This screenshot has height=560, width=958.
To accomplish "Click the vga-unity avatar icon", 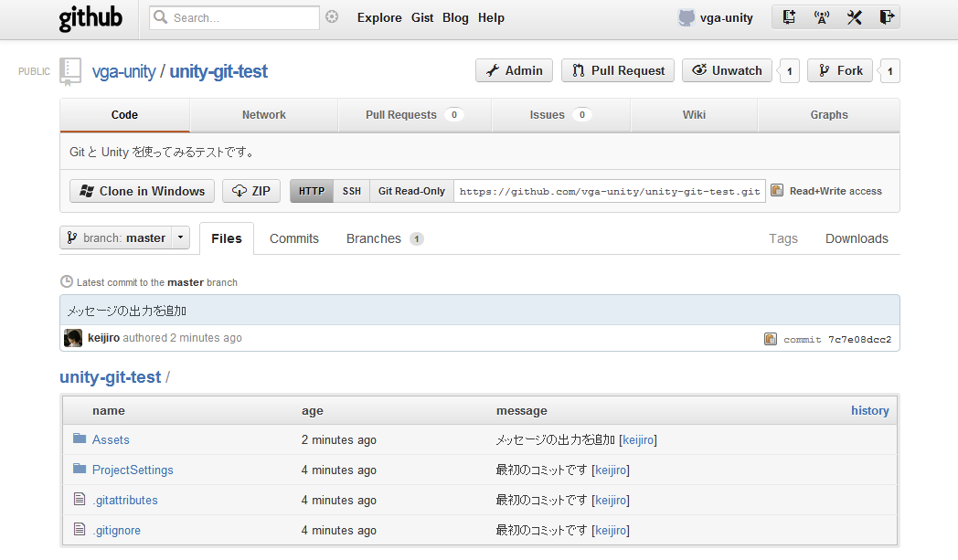I will click(687, 17).
